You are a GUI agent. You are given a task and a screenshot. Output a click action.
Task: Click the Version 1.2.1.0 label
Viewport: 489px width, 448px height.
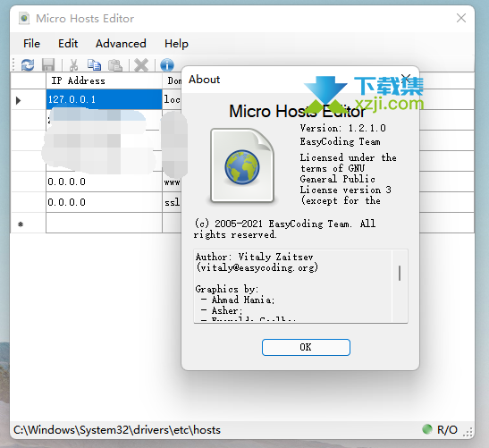343,128
